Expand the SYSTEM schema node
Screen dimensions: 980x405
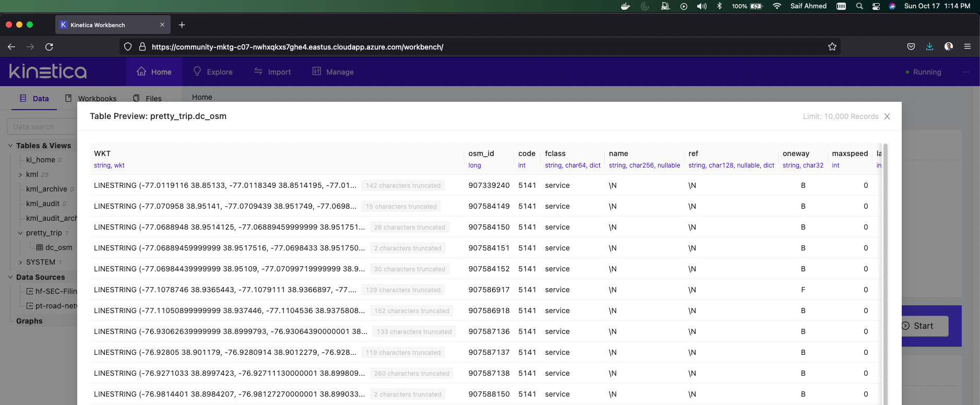[x=20, y=263]
